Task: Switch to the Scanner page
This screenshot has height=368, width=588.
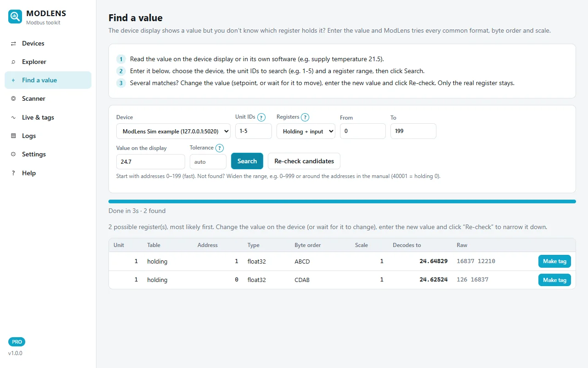Action: click(x=48, y=98)
